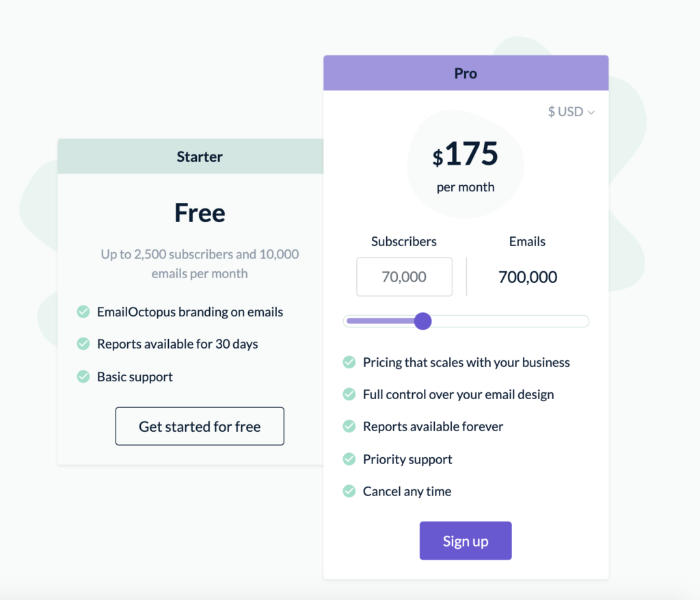Click checkmark beside Full control over email design

[x=349, y=394]
